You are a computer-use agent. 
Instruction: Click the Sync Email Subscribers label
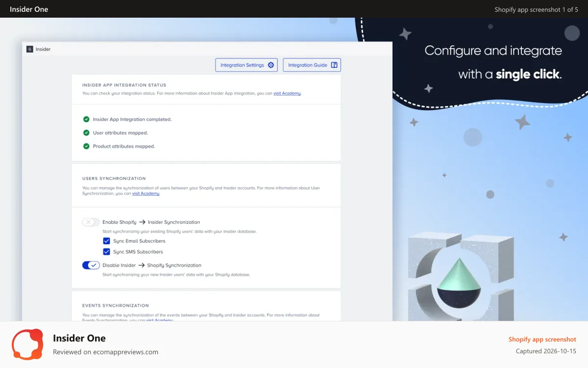[x=139, y=241]
